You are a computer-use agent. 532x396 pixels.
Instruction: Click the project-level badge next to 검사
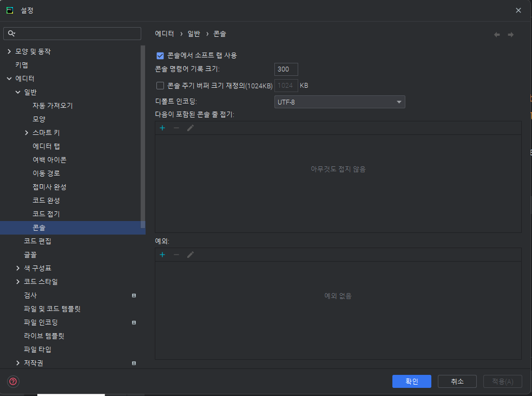click(134, 295)
